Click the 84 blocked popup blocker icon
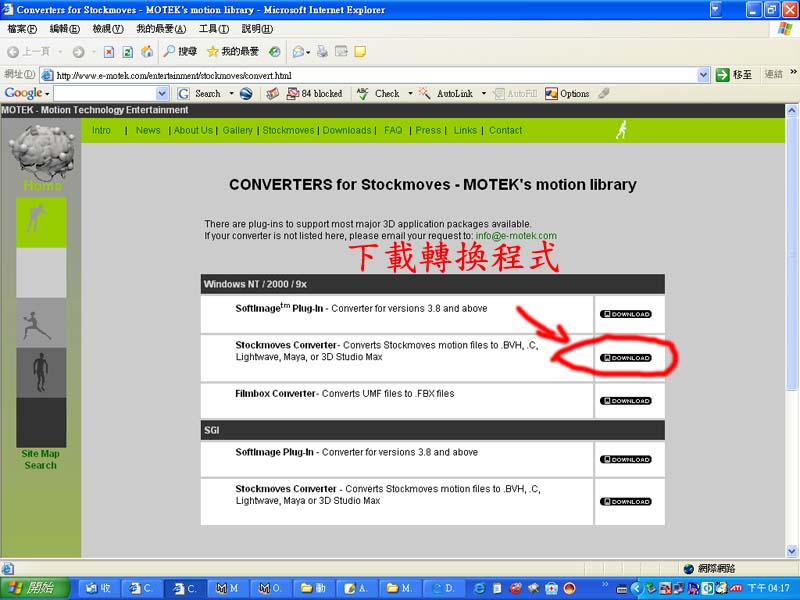800x600 pixels. (x=314, y=94)
